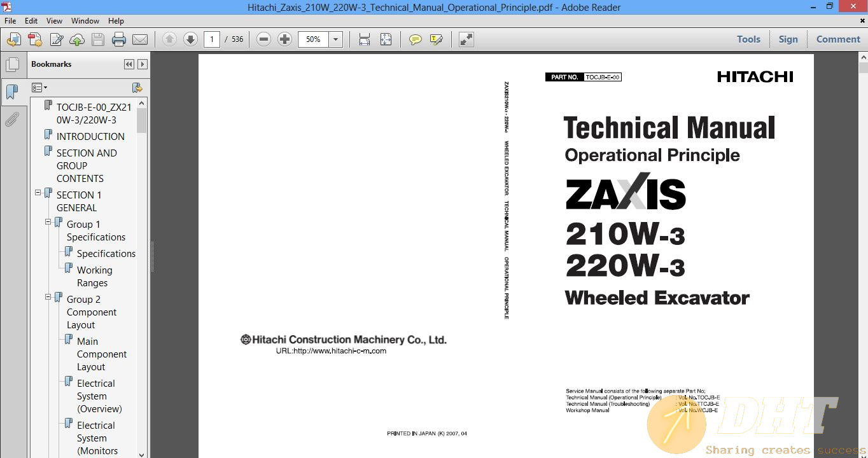Viewport: 868px width, 458px height.
Task: Click the bookmarks panel scroll down arrow
Action: point(142,454)
